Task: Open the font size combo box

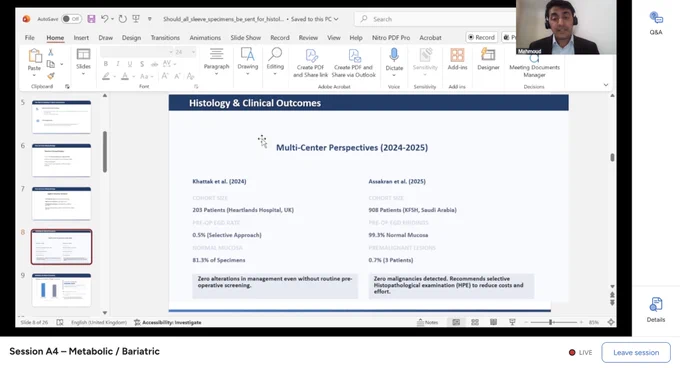Action: (x=185, y=52)
